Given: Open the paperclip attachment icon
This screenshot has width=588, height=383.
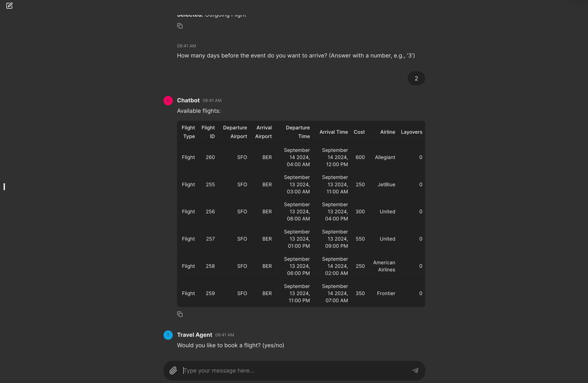Looking at the screenshot, I should [173, 370].
